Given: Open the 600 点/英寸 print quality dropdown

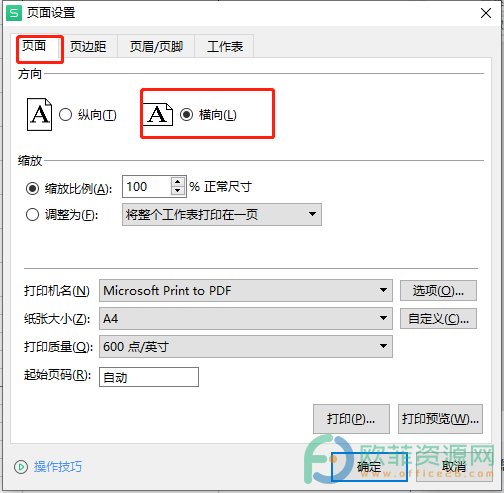Looking at the screenshot, I should coord(246,347).
